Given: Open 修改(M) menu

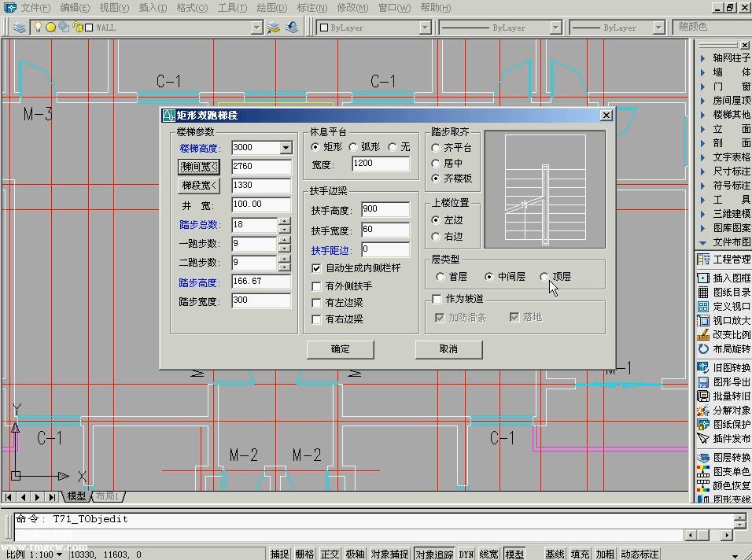Looking at the screenshot, I should coord(352,8).
